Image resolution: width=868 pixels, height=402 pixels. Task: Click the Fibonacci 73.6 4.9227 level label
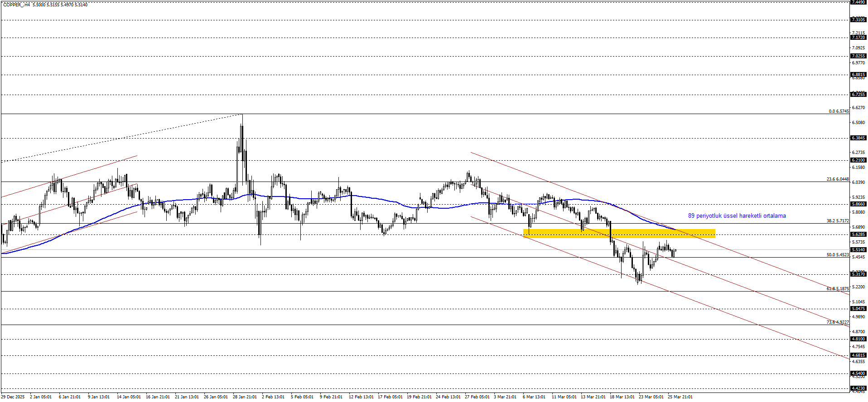(837, 322)
